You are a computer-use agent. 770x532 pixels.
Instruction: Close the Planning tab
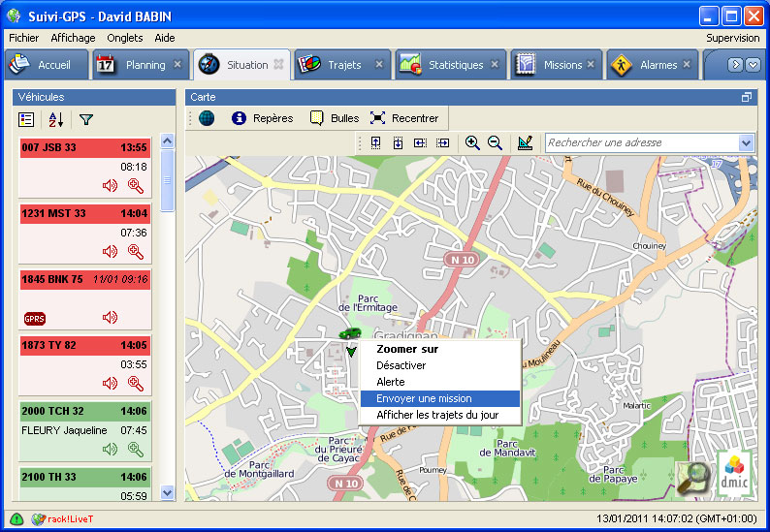pos(177,64)
